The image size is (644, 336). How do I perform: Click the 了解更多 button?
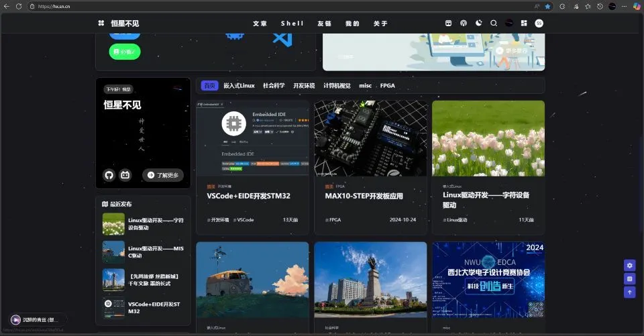[x=163, y=175]
